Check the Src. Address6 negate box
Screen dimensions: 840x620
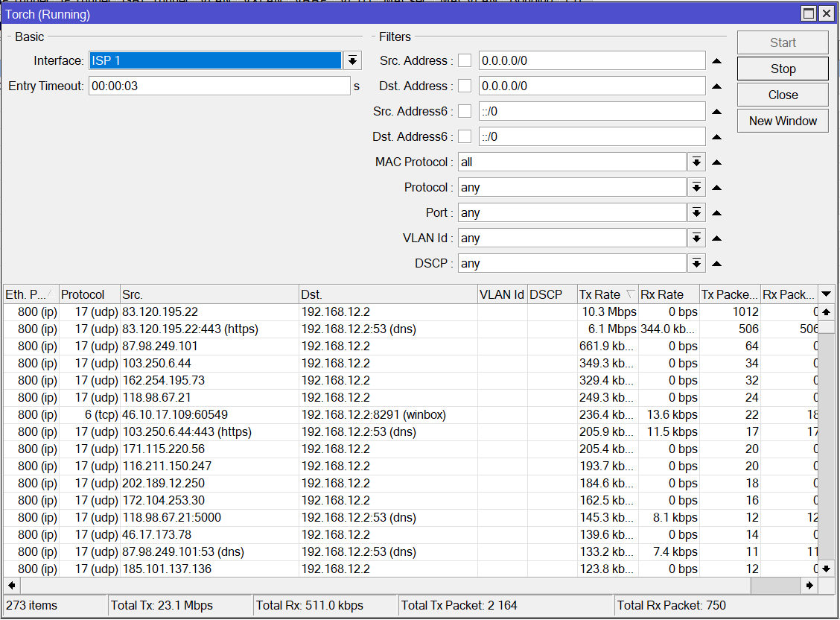pos(465,112)
